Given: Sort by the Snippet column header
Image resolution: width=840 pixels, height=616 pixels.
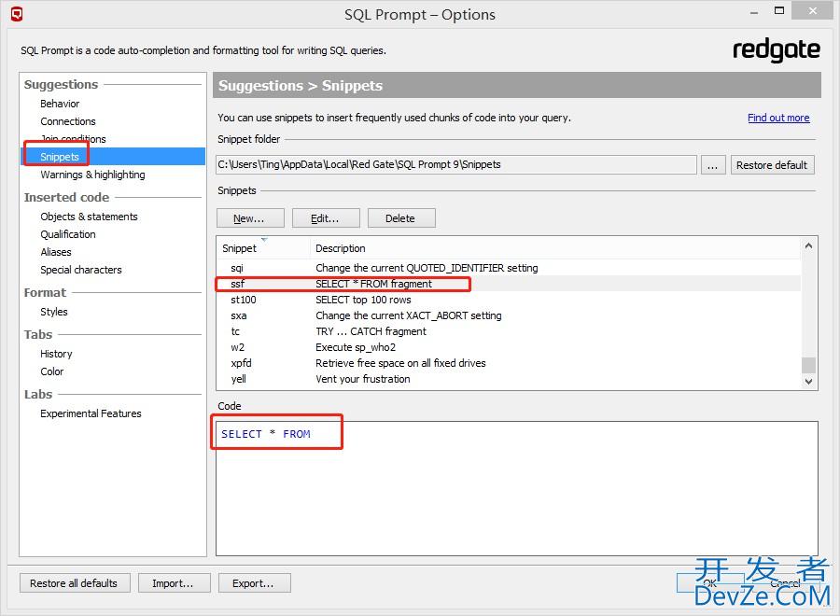Looking at the screenshot, I should click(x=263, y=248).
